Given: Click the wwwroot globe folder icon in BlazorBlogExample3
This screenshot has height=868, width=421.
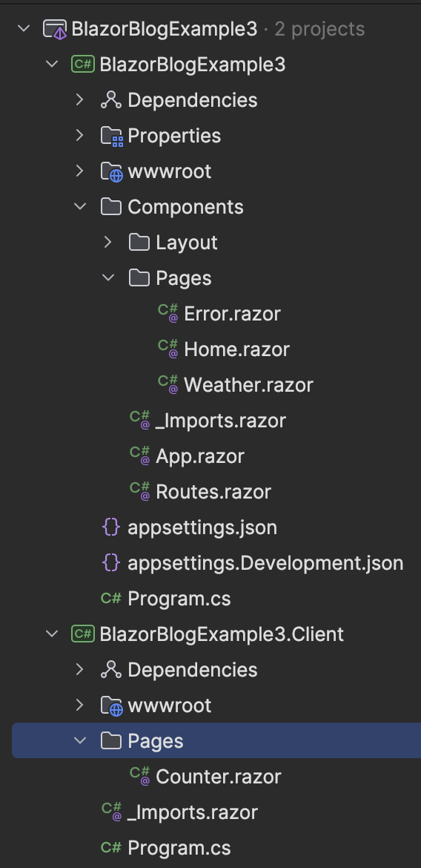Looking at the screenshot, I should click(111, 171).
